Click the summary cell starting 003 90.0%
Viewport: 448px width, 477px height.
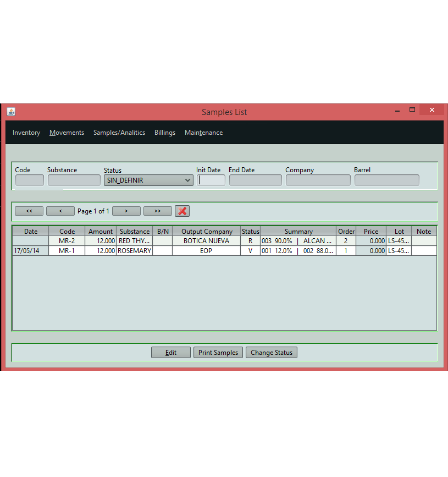click(298, 241)
